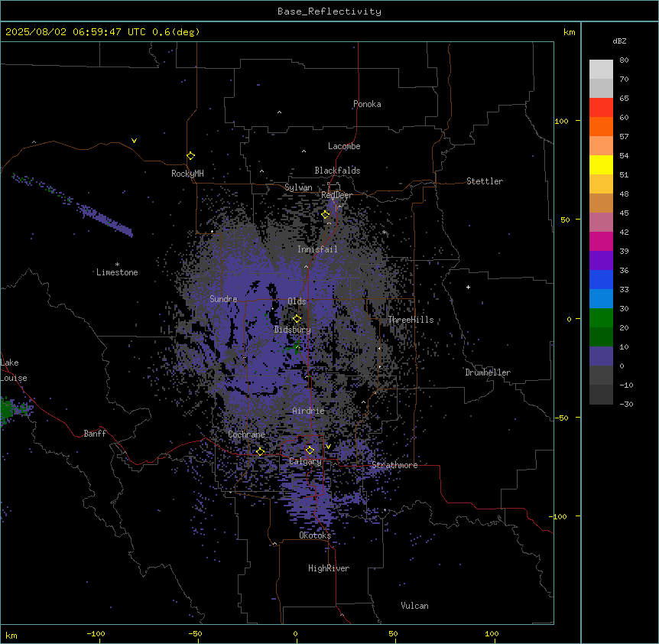659x644 pixels.
Task: Select the yellow diamond marker above Calgary
Action: [310, 450]
